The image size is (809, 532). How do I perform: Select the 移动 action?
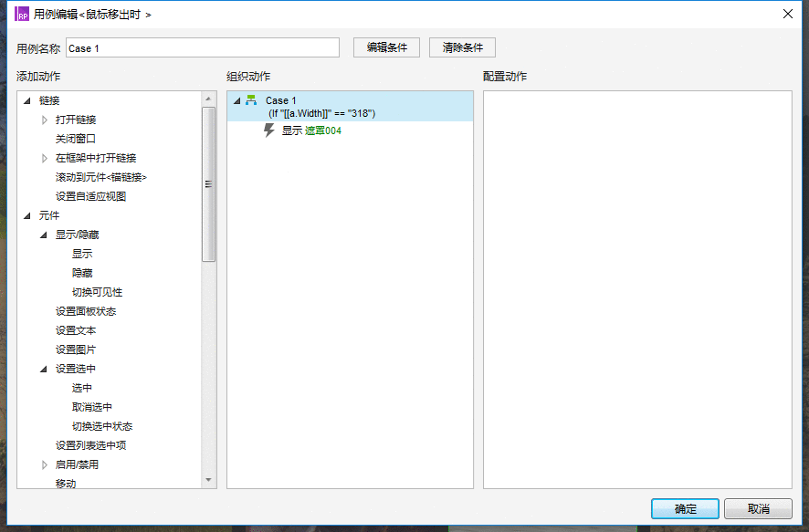click(66, 484)
